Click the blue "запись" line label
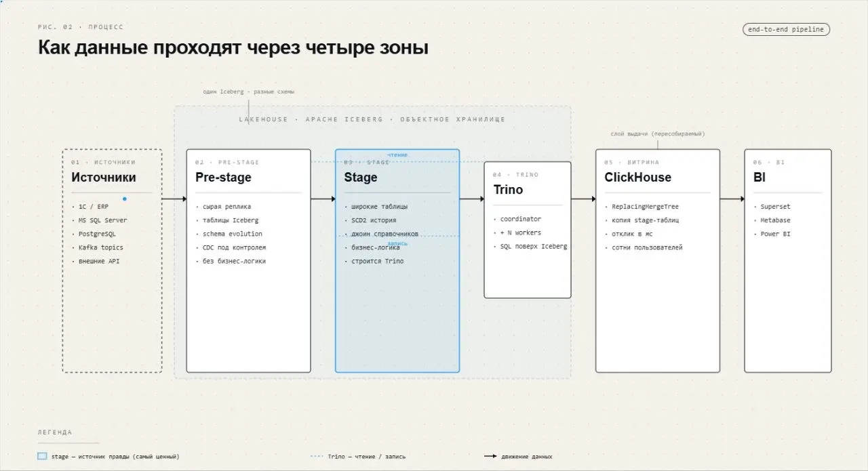 397,243
